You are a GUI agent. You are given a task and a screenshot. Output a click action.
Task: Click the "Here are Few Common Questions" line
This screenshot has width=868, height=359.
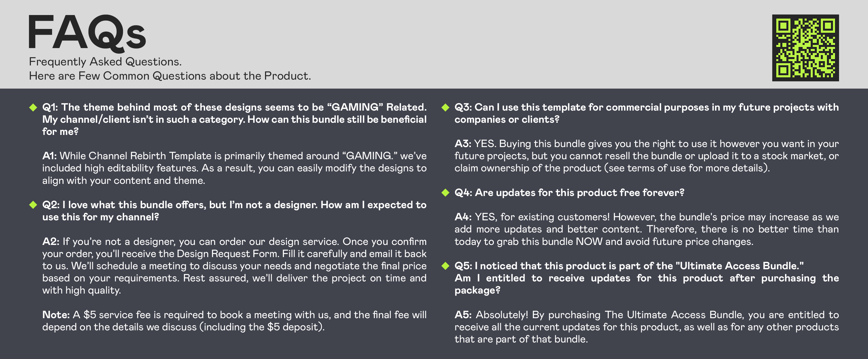click(170, 76)
